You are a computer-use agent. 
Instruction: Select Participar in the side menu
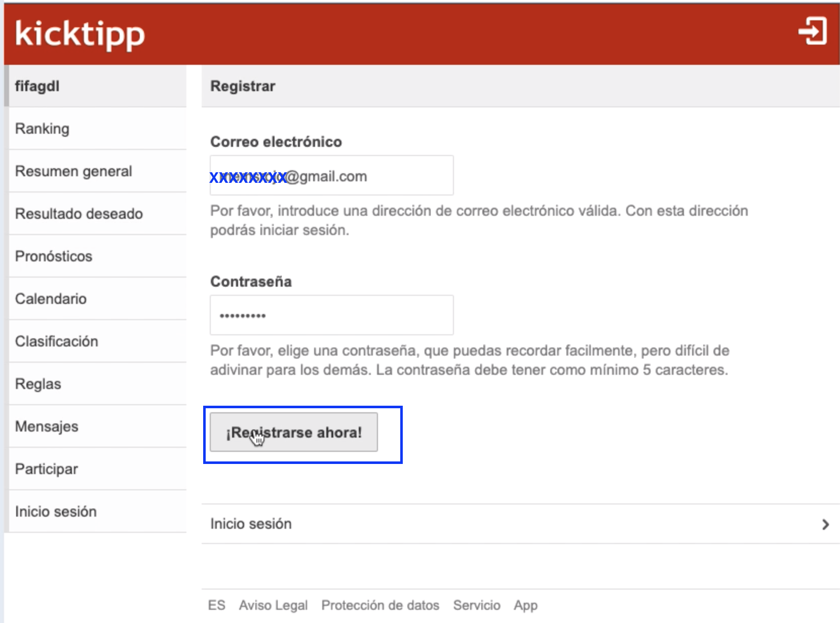pos(47,469)
